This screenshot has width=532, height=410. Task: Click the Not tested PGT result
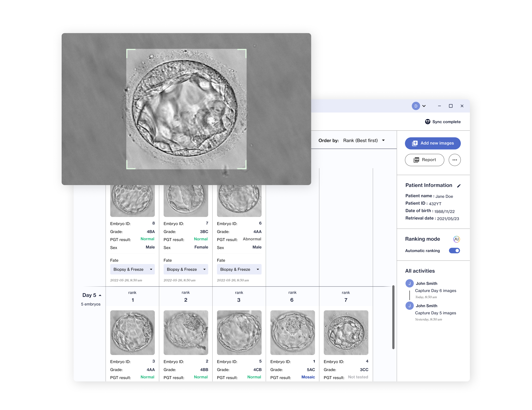(x=358, y=377)
